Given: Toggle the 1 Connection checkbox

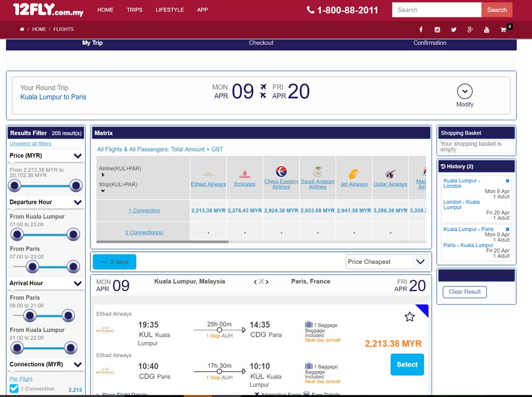Looking at the screenshot, I should [14, 388].
